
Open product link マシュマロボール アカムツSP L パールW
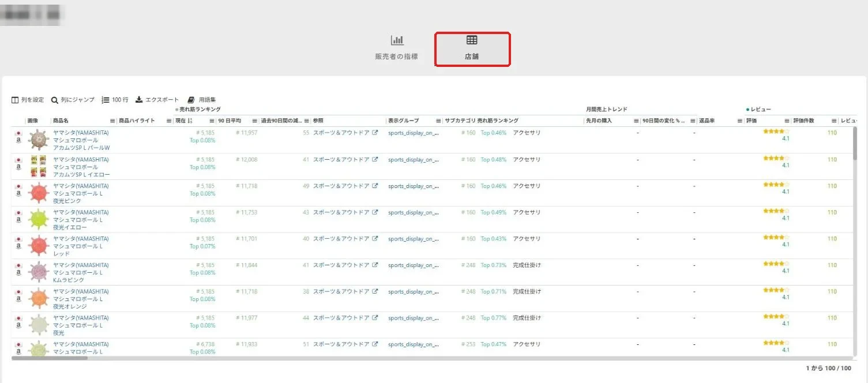click(x=81, y=140)
